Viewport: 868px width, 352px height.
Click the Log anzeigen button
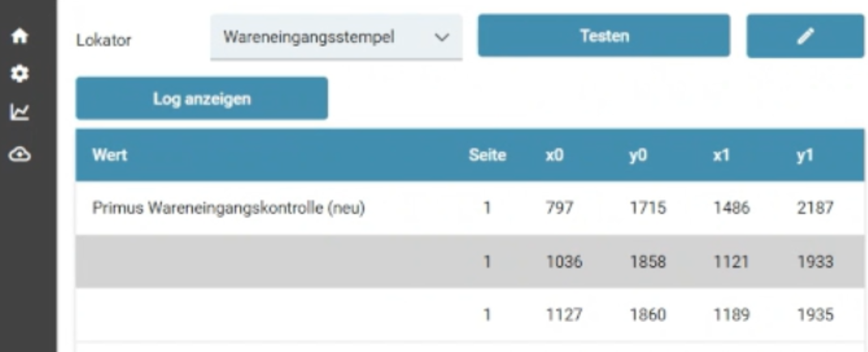202,99
